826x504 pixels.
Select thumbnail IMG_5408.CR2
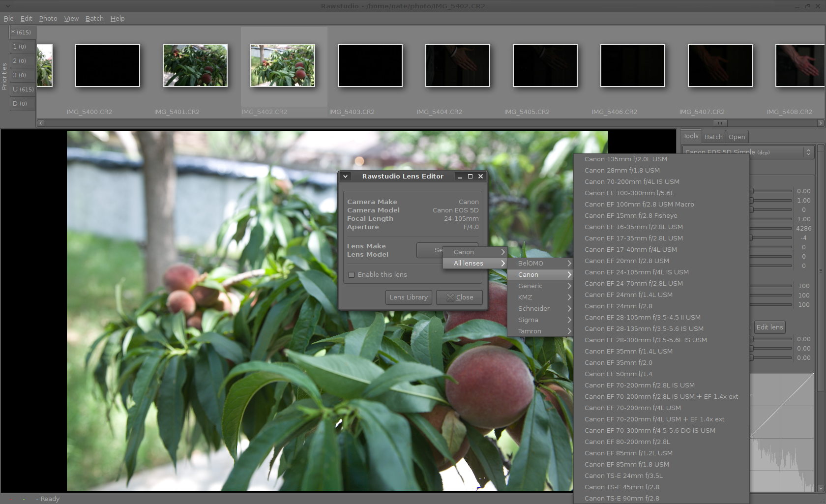click(800, 65)
